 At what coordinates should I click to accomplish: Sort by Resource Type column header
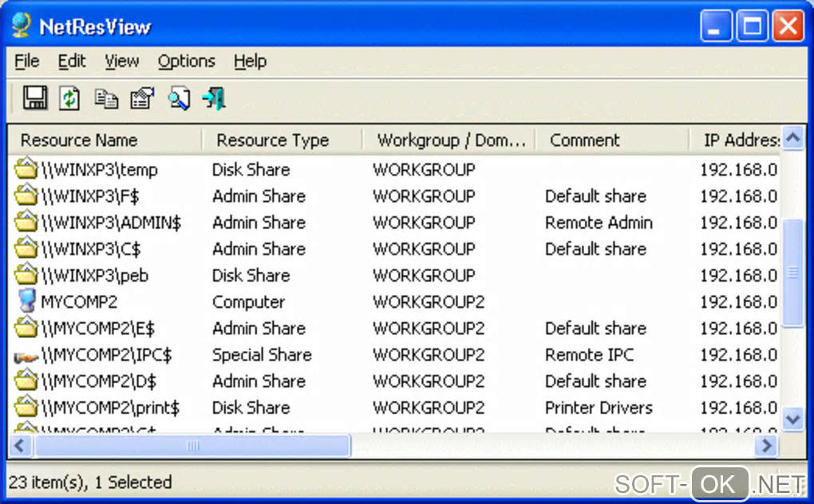[282, 140]
